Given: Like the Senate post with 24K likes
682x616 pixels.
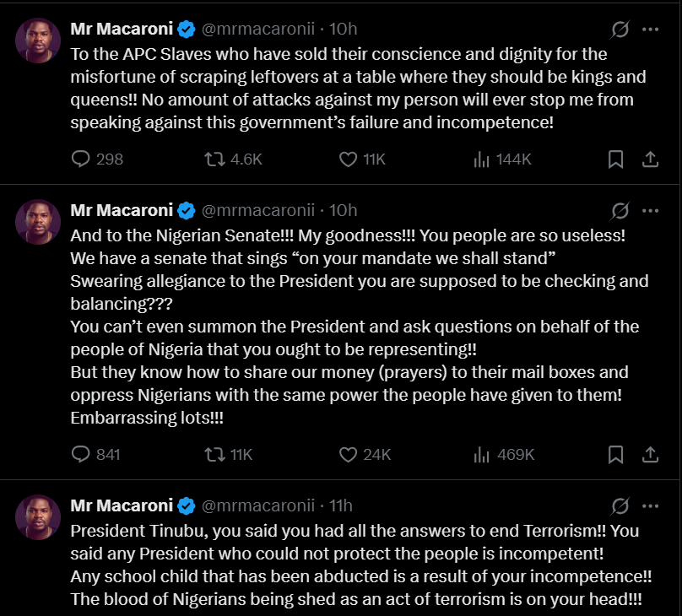Looking at the screenshot, I should [346, 454].
